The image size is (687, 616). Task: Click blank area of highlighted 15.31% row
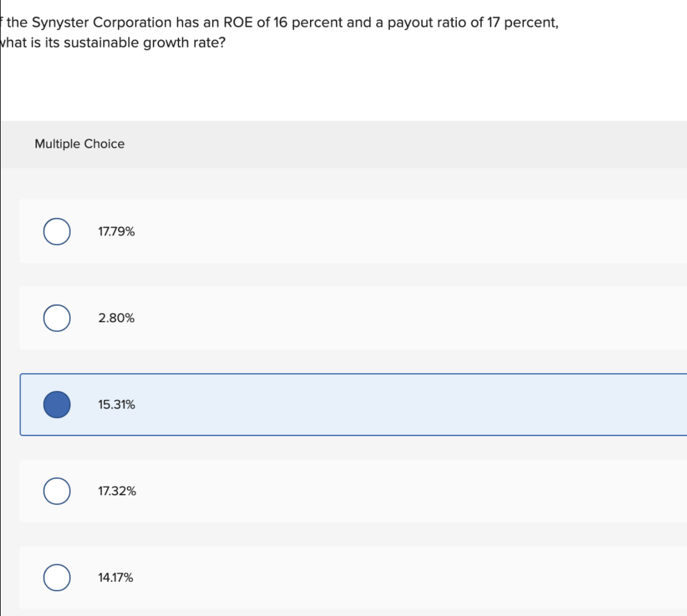click(403, 405)
